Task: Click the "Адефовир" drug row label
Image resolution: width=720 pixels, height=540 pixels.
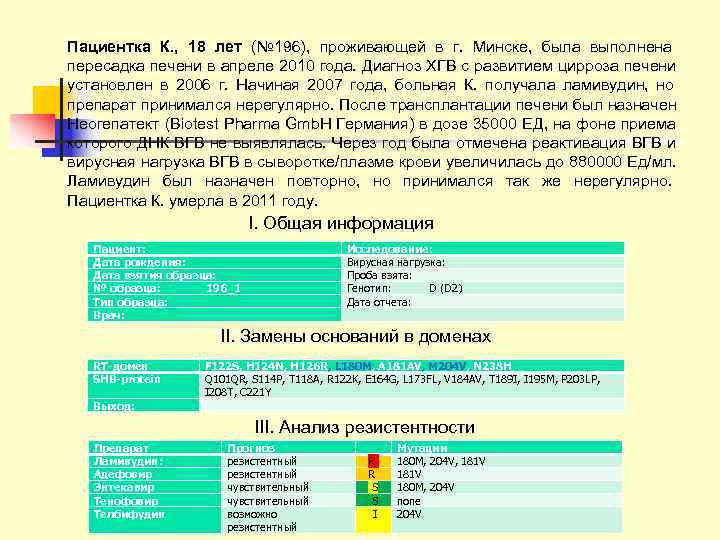Action: (x=155, y=474)
